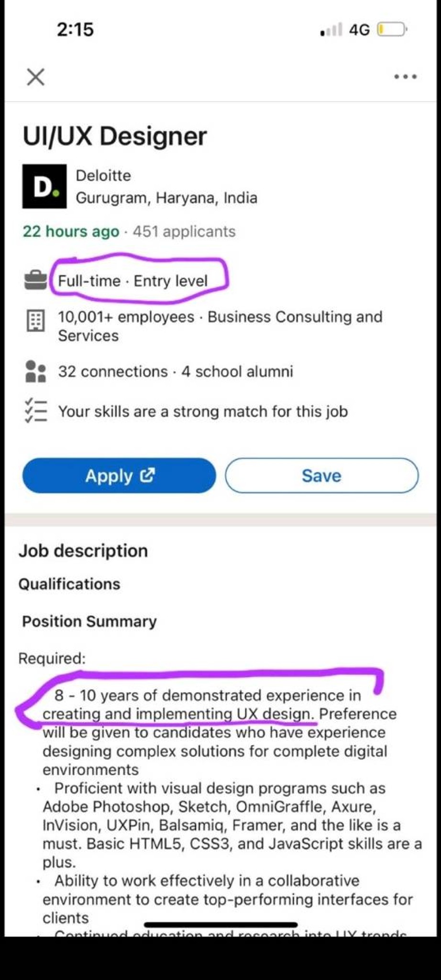Image resolution: width=441 pixels, height=980 pixels.
Task: Open the three-dot more options menu
Action: [405, 77]
